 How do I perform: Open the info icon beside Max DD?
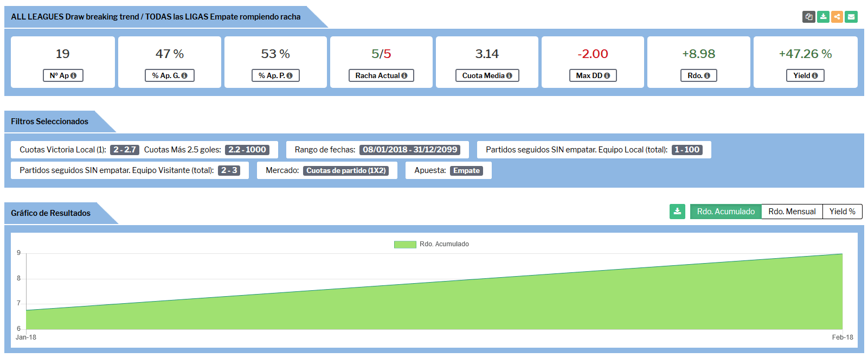[607, 76]
